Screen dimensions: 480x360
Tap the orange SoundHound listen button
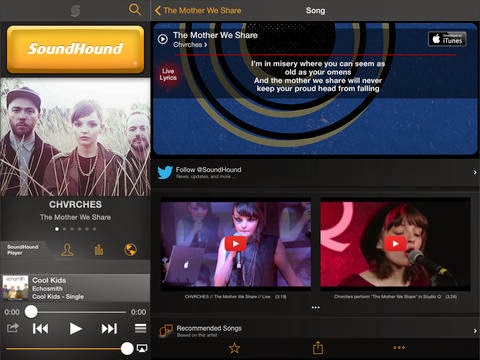click(75, 49)
